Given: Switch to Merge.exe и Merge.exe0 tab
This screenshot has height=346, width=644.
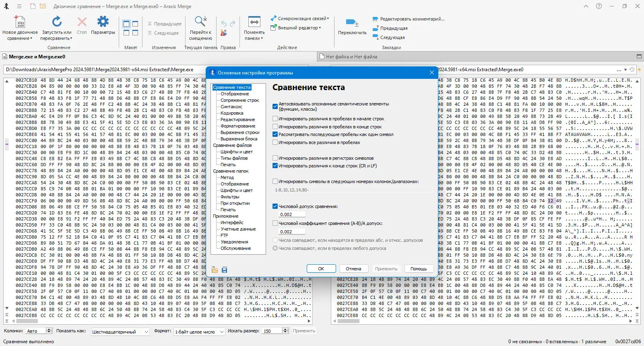Looking at the screenshot, I should (37, 57).
